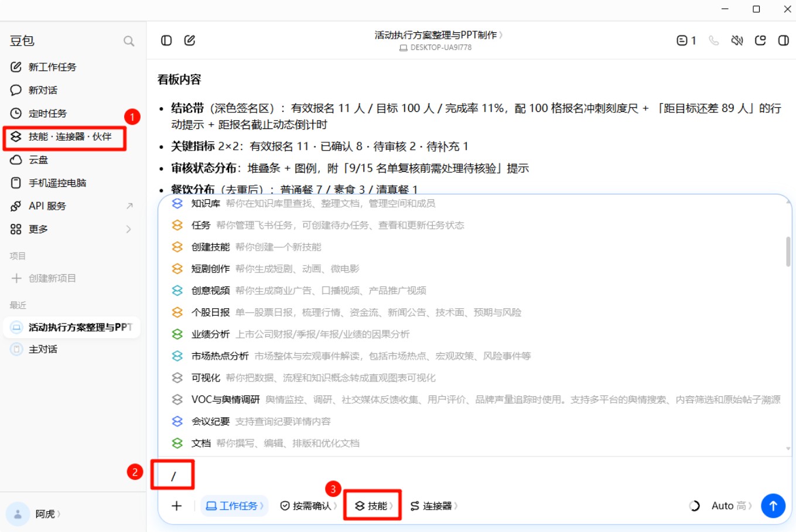Open the Auto 高 model dropdown
The height and width of the screenshot is (532, 796).
(x=732, y=506)
